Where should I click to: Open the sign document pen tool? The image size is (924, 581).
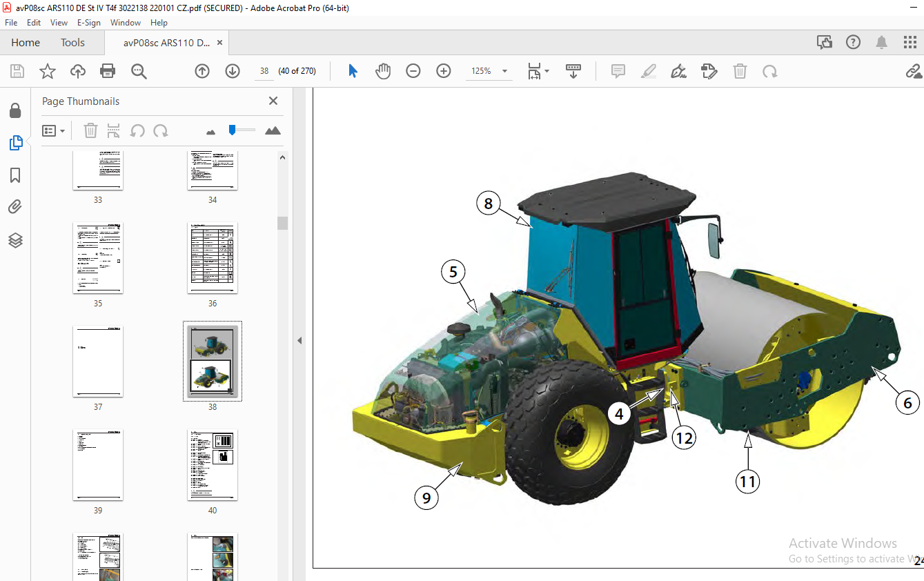[x=679, y=71]
